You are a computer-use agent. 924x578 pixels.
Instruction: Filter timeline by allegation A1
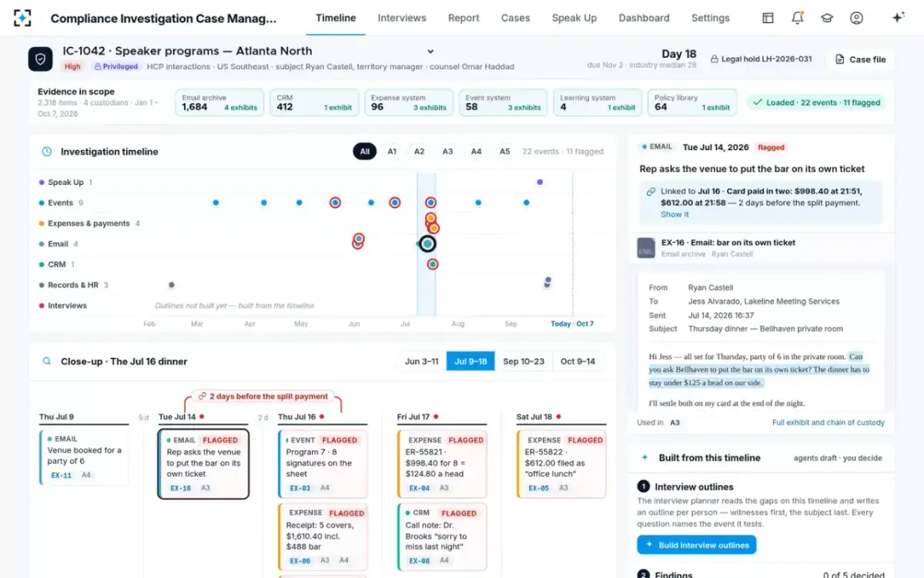pos(392,152)
